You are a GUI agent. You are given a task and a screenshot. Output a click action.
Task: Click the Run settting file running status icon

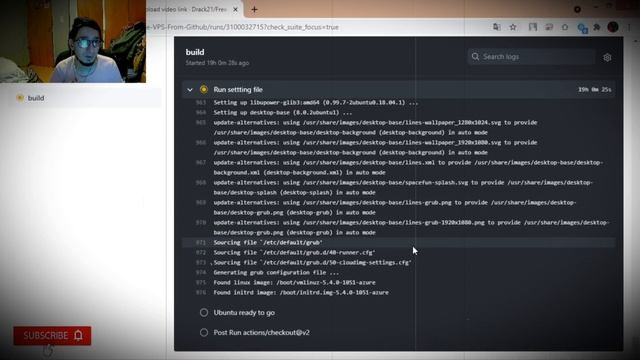click(x=204, y=89)
